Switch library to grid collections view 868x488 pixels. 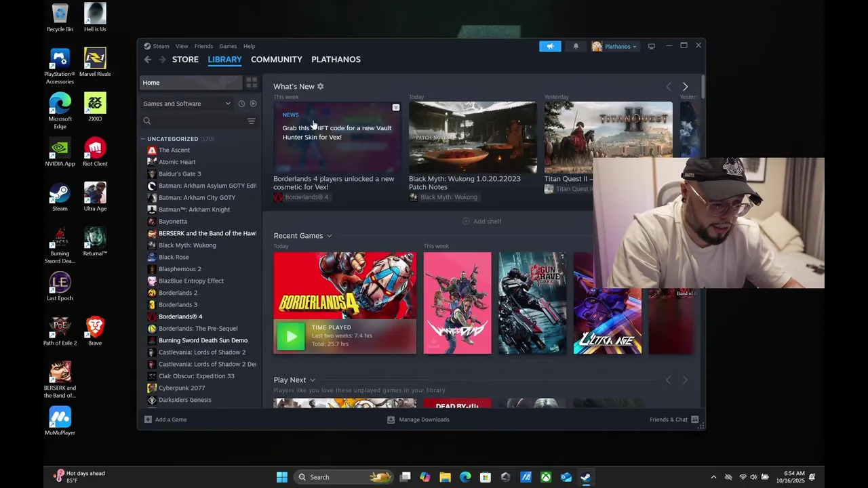pos(252,83)
